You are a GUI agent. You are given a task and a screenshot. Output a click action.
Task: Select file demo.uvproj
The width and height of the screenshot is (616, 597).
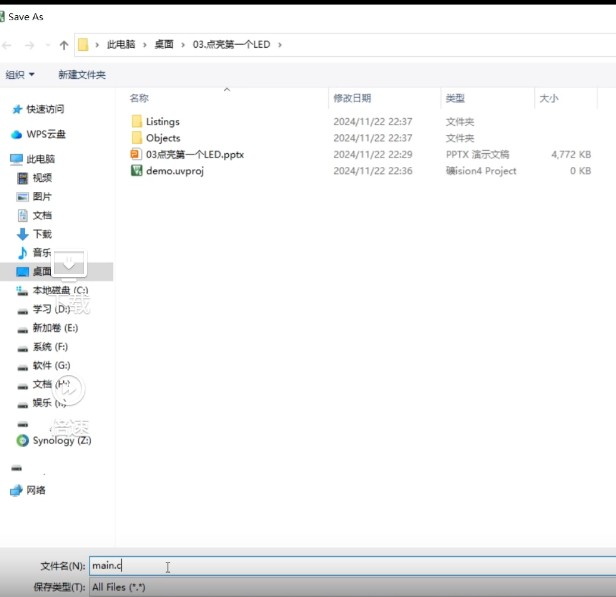(175, 171)
